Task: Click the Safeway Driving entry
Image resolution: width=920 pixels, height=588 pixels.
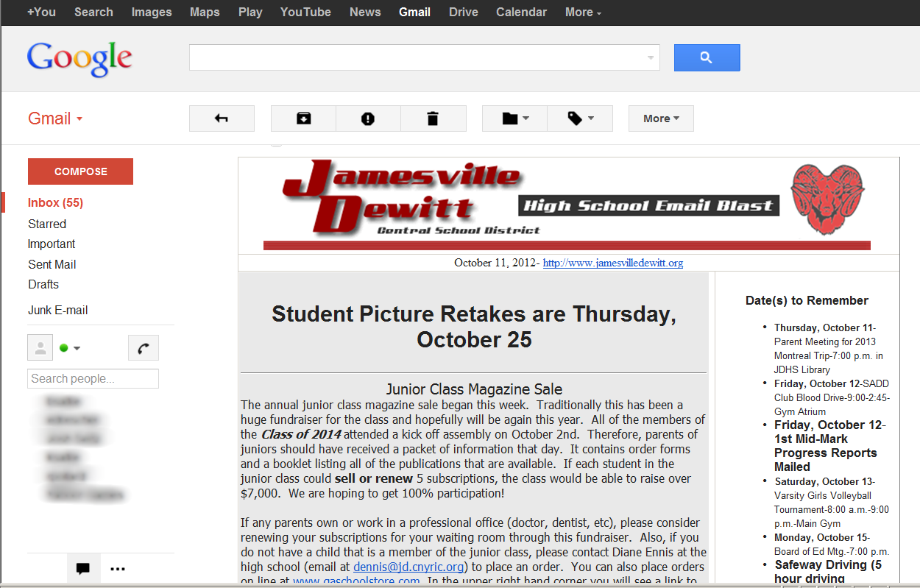Action: pos(828,572)
